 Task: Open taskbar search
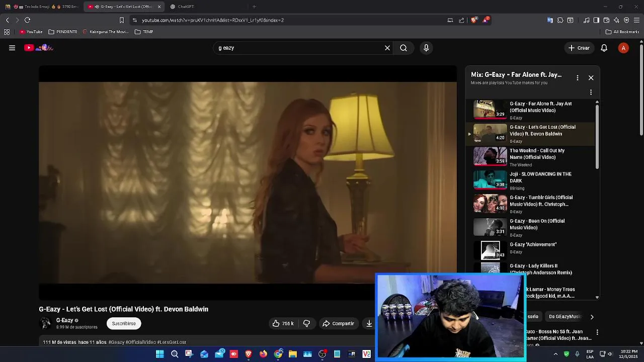coord(175,354)
